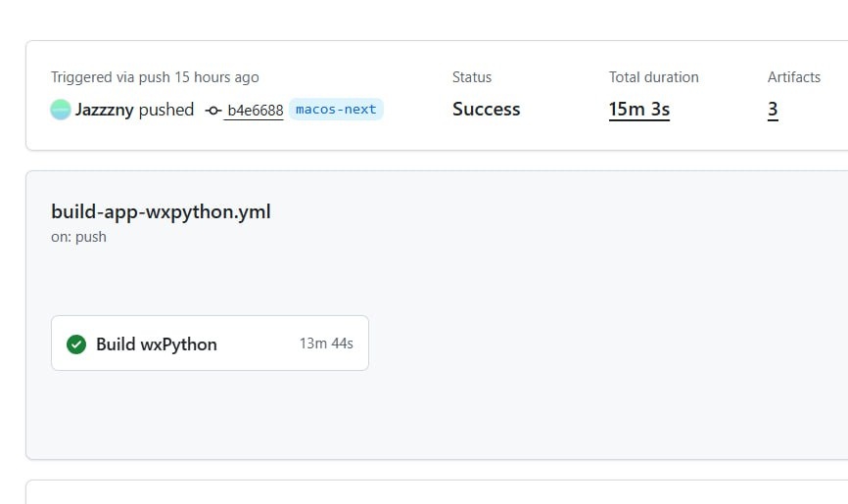The width and height of the screenshot is (848, 504).
Task: Click the "Artifacts" heading label
Action: coord(793,77)
